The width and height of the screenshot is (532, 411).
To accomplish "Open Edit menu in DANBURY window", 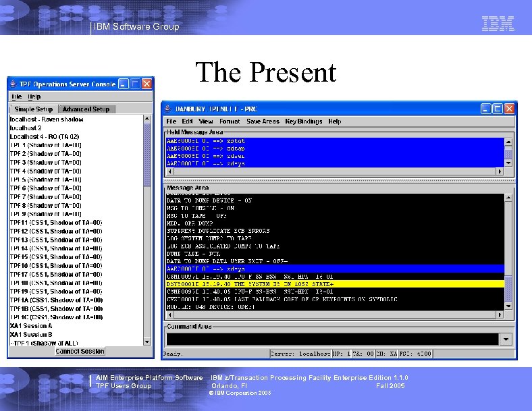I will (x=187, y=121).
